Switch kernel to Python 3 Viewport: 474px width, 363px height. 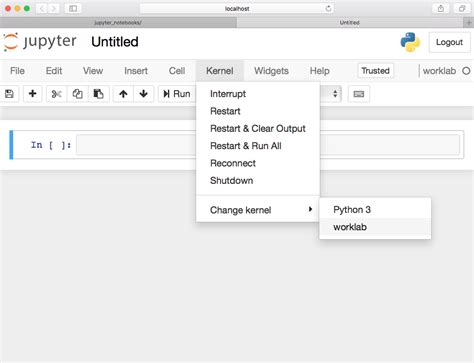375,210
